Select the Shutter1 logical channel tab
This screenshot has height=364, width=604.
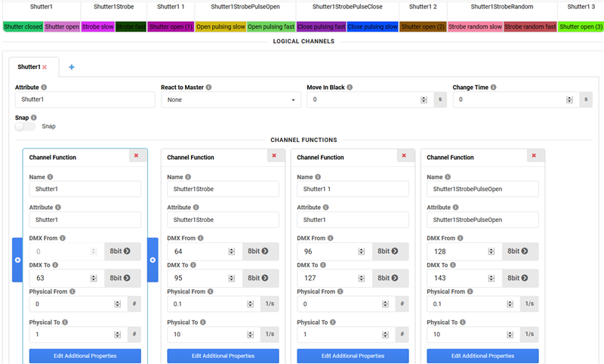[29, 67]
